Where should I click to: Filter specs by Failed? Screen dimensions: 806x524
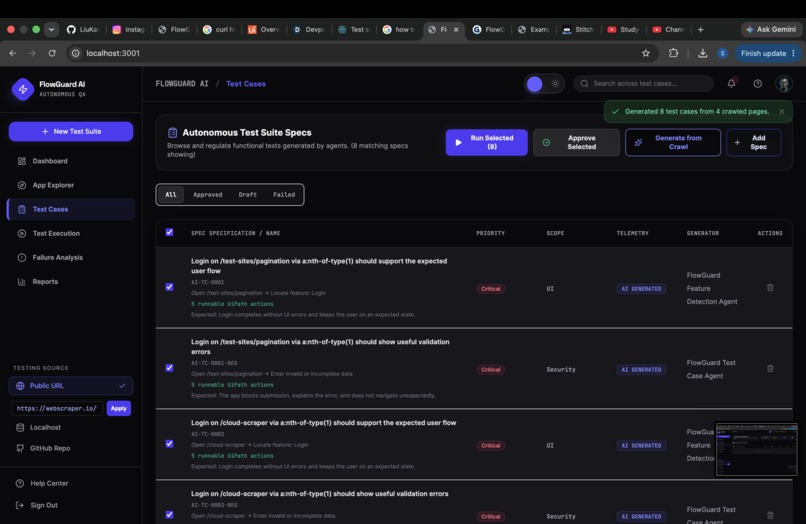coord(284,195)
